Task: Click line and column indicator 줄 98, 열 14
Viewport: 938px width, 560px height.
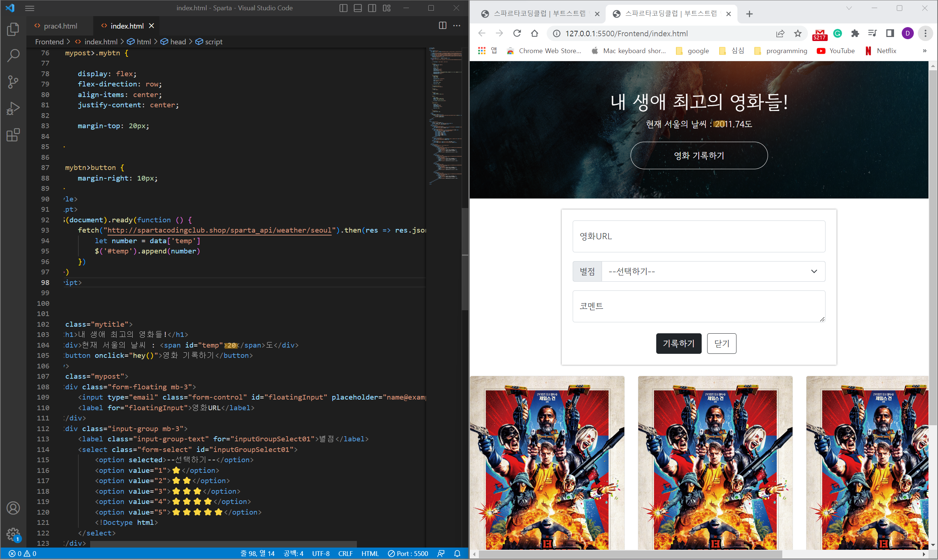Action: point(258,553)
